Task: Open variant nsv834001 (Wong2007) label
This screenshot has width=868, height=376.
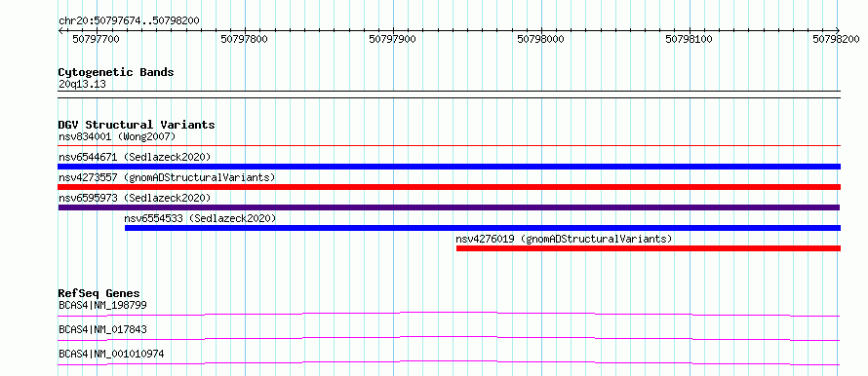Action: pyautogui.click(x=117, y=136)
